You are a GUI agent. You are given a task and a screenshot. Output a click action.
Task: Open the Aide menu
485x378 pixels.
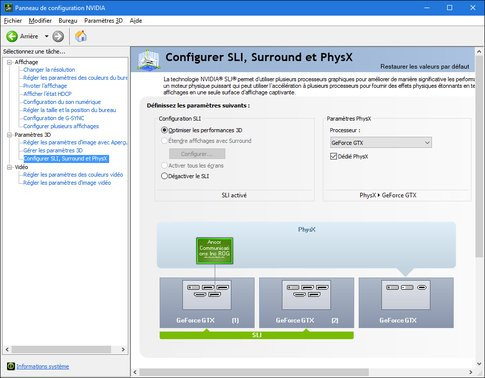coord(136,21)
